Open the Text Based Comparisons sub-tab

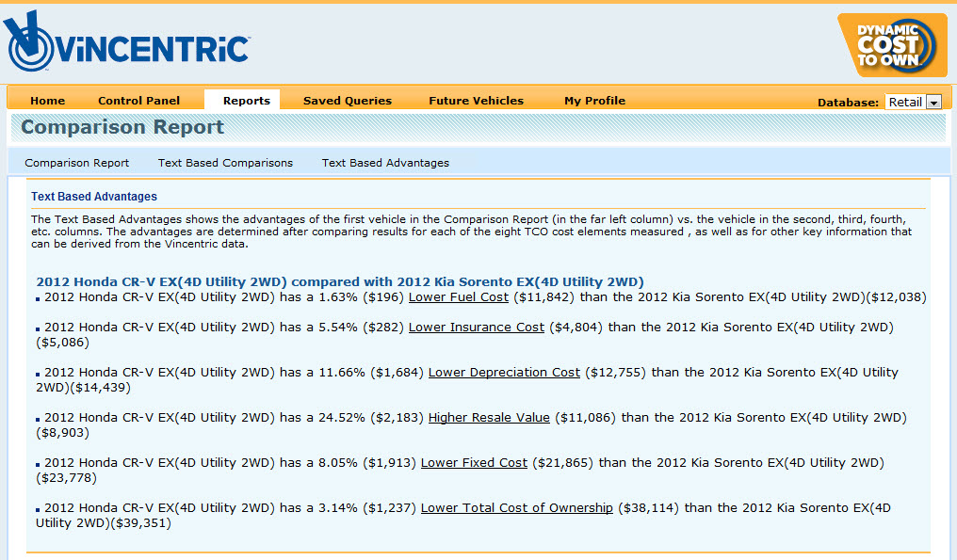225,163
